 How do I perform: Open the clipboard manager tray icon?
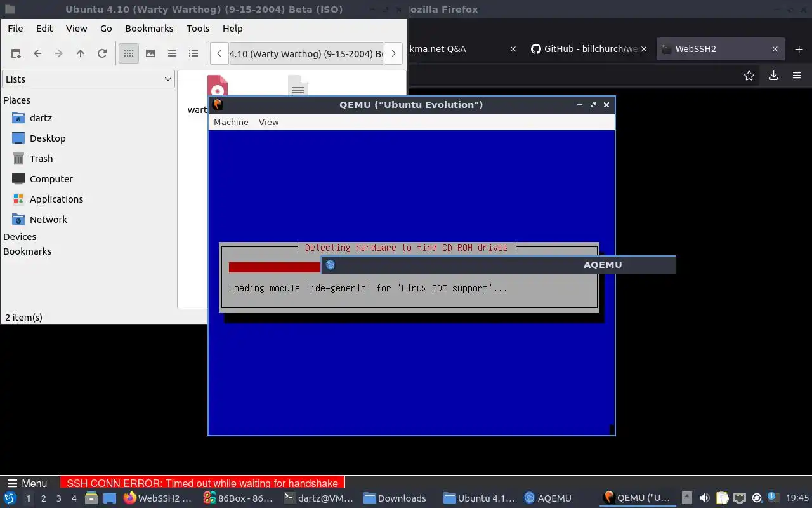coord(723,498)
